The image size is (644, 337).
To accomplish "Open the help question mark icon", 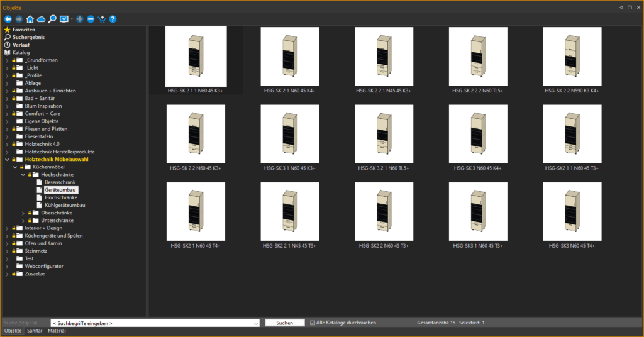I will pyautogui.click(x=113, y=19).
